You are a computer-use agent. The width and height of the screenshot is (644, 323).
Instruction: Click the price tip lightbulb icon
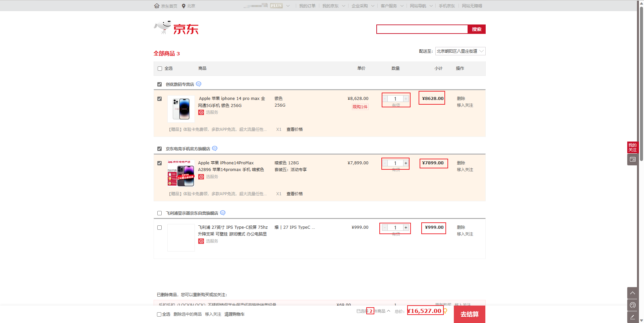445,311
